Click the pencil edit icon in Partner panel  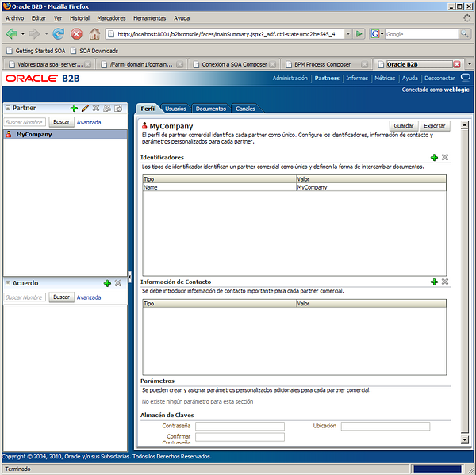click(85, 108)
